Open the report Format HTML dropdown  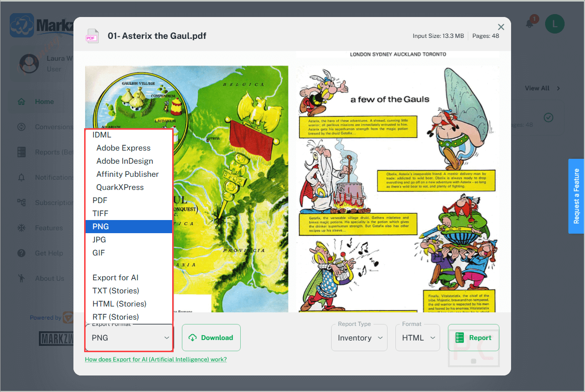(418, 338)
